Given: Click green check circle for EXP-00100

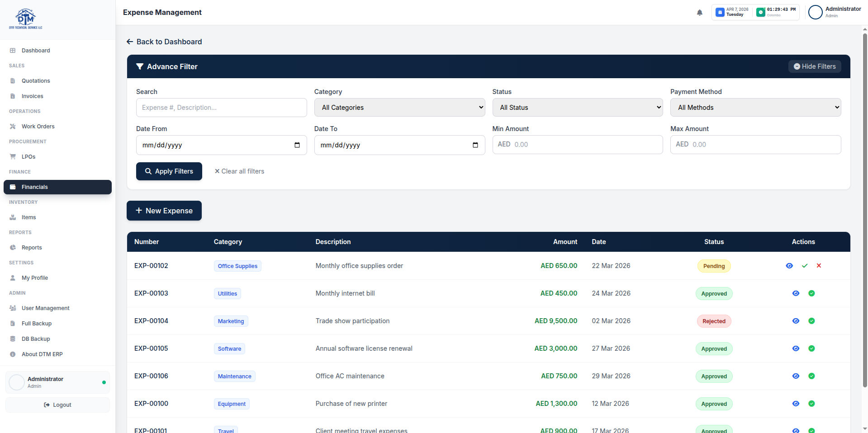Looking at the screenshot, I should click(x=811, y=404).
